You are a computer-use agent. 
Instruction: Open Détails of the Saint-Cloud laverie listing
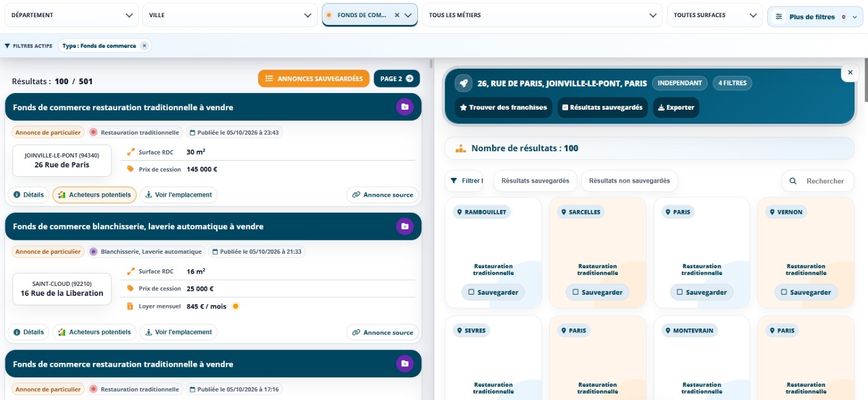(28, 332)
